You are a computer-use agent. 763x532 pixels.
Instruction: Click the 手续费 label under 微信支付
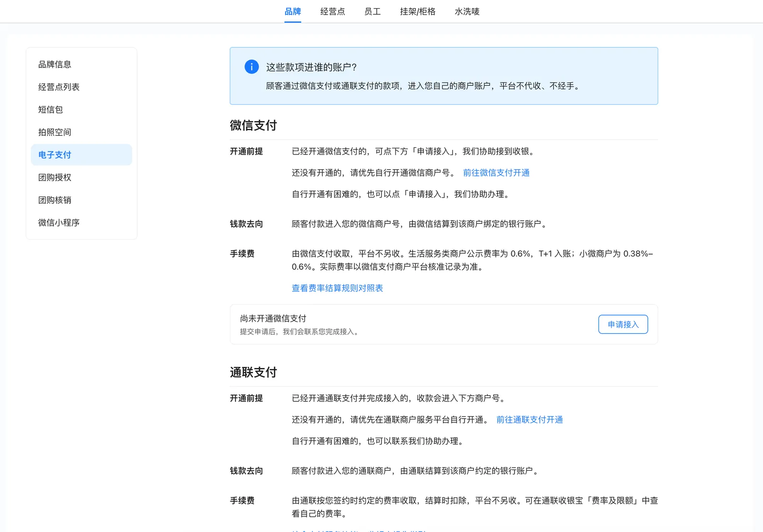pyautogui.click(x=242, y=254)
